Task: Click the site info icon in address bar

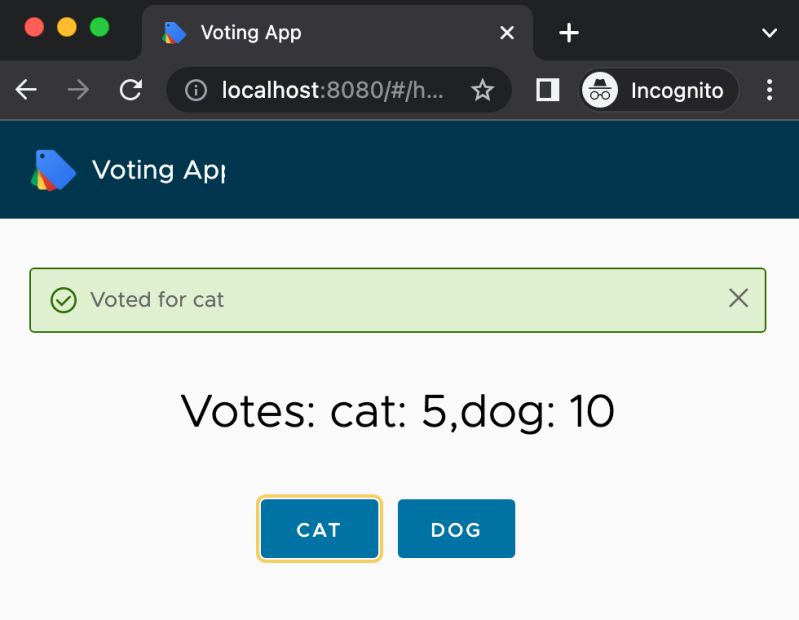Action: (x=196, y=91)
